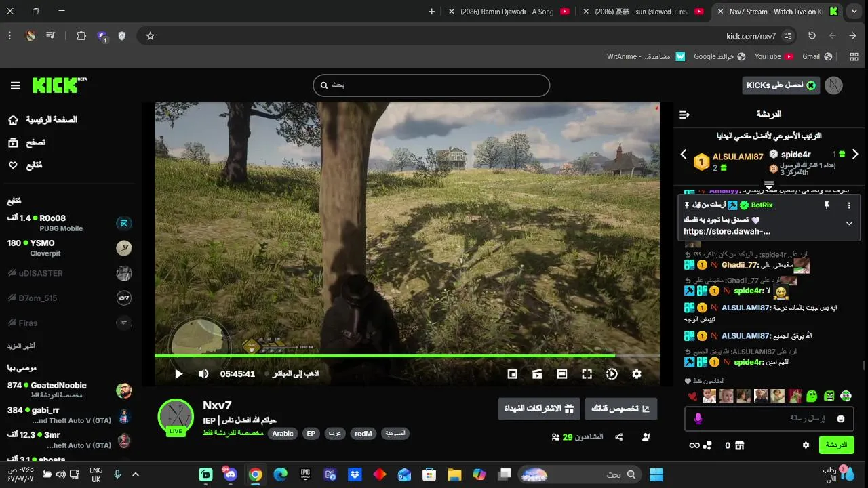Open channel points bubbles icon
The height and width of the screenshot is (488, 868).
(x=708, y=445)
